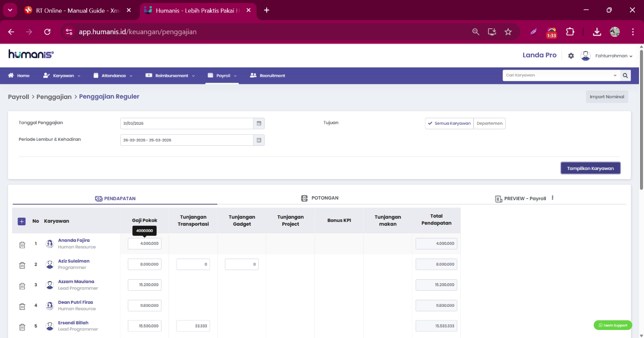Viewport: 644px width, 338px height.
Task: Click browser address bar URL
Action: pos(138,32)
